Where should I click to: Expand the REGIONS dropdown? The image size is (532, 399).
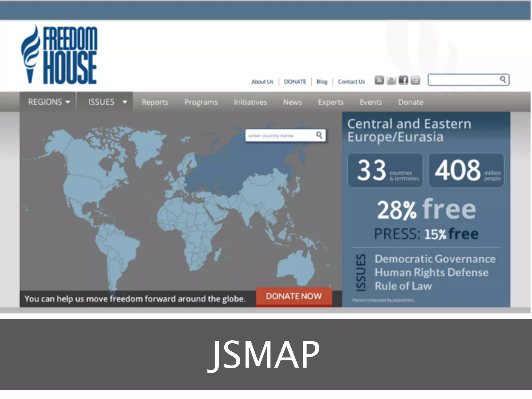pyautogui.click(x=48, y=102)
